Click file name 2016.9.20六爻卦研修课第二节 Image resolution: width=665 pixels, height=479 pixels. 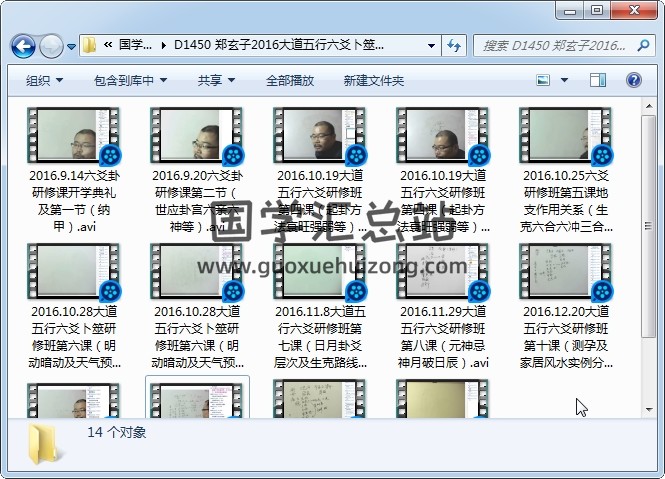click(x=197, y=201)
